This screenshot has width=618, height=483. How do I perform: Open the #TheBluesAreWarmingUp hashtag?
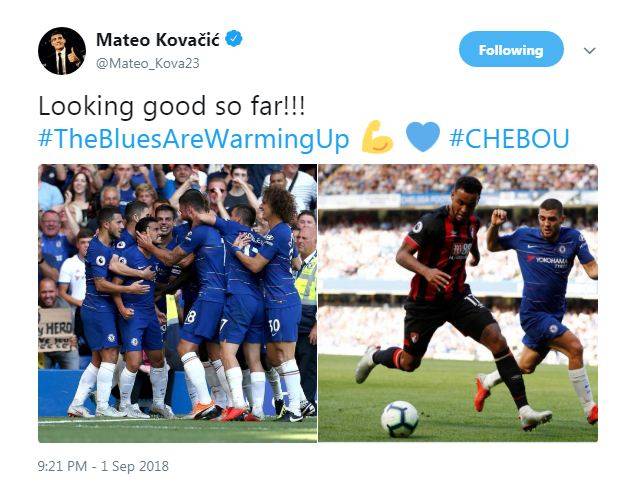tap(194, 139)
